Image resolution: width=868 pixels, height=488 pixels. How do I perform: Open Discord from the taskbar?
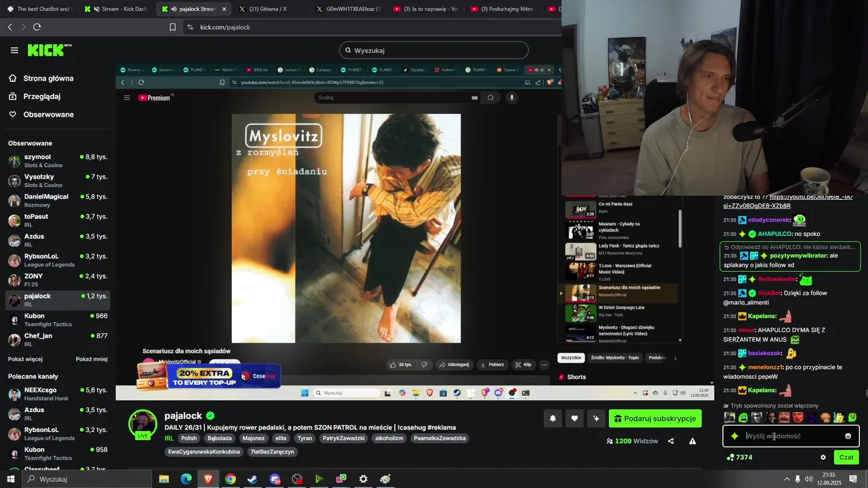click(275, 479)
